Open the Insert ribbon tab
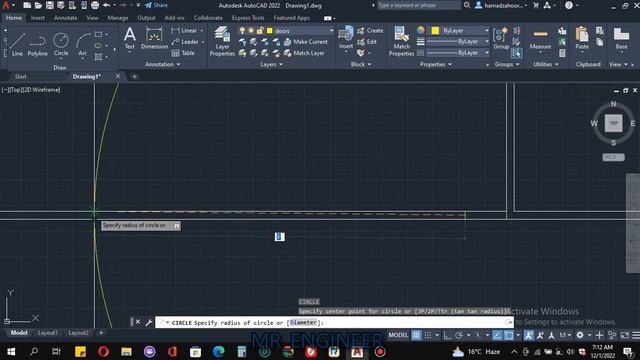Image resolution: width=640 pixels, height=360 pixels. tap(38, 18)
